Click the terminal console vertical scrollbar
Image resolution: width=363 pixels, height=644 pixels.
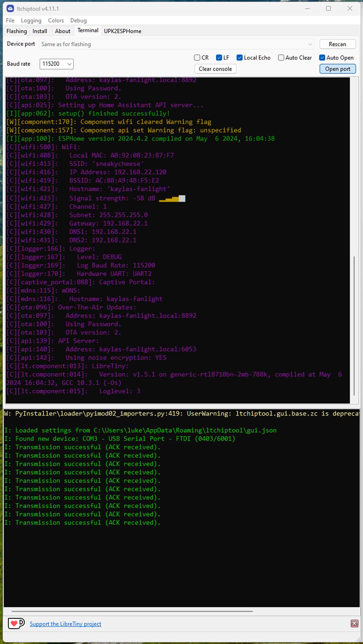click(x=354, y=326)
